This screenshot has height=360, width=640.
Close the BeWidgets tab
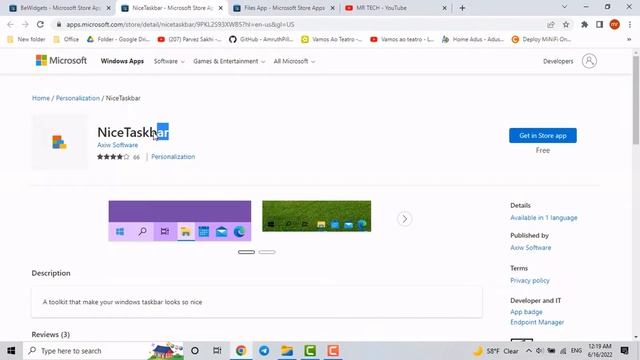109,8
